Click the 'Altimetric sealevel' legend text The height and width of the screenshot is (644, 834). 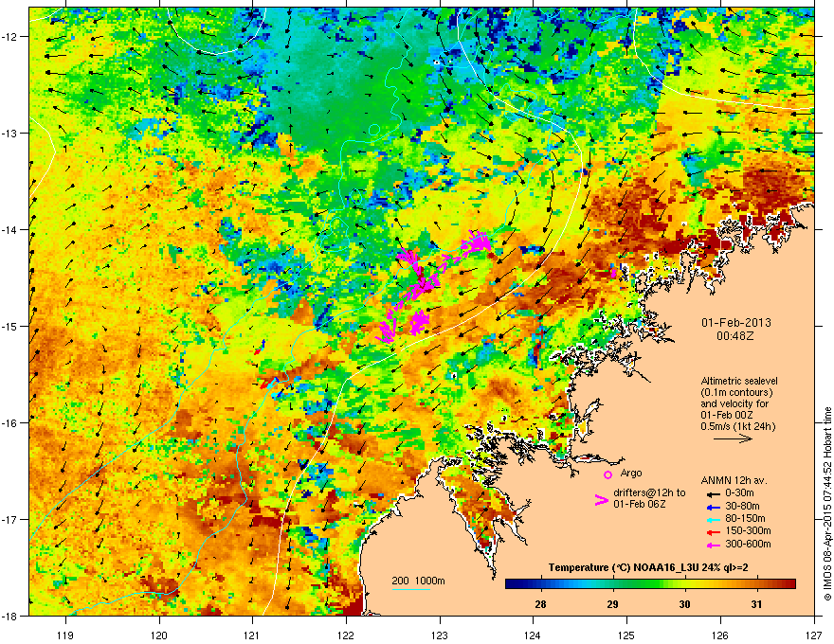(x=739, y=381)
